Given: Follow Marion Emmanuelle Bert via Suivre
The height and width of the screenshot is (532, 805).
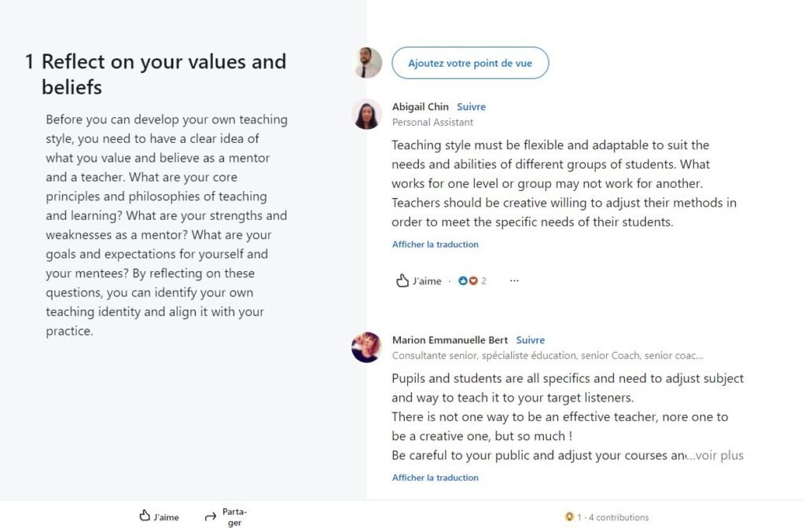Looking at the screenshot, I should coord(531,340).
